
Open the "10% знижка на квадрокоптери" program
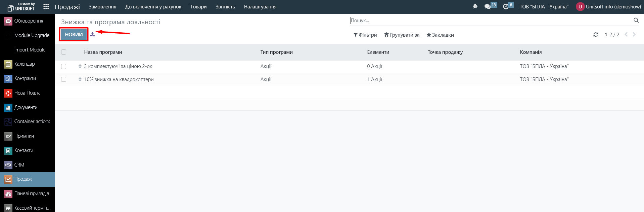coord(119,79)
